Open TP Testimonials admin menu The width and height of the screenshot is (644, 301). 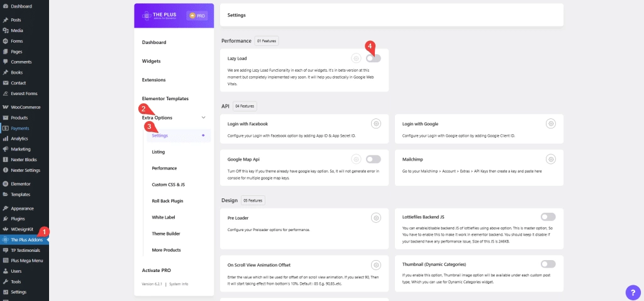pos(25,251)
